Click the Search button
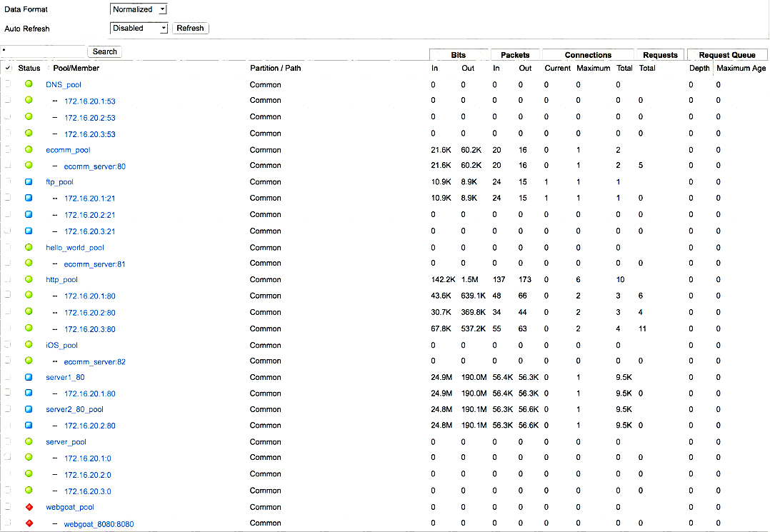The image size is (770, 532). [x=104, y=51]
